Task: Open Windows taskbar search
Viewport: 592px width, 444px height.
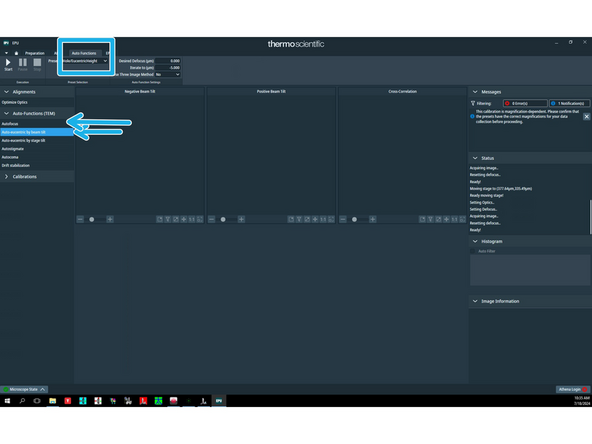Action: (22, 401)
